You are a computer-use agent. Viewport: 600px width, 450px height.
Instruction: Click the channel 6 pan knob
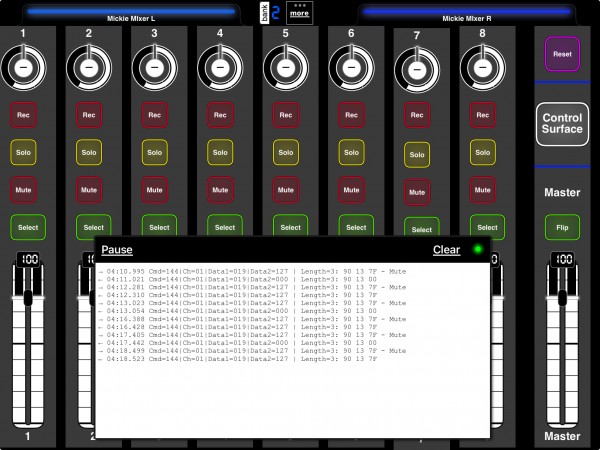pyautogui.click(x=351, y=67)
